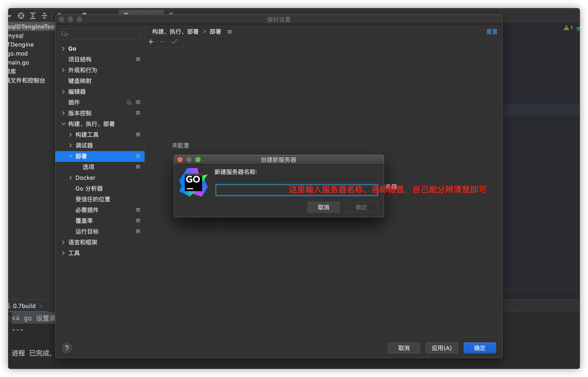This screenshot has width=588, height=377.
Task: Expand the Docker settings node
Action: point(71,178)
